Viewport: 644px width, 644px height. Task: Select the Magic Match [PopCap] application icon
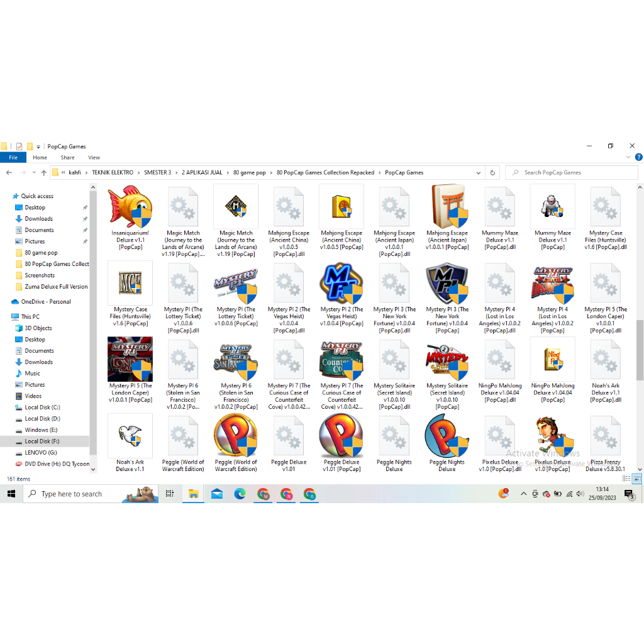point(236,206)
